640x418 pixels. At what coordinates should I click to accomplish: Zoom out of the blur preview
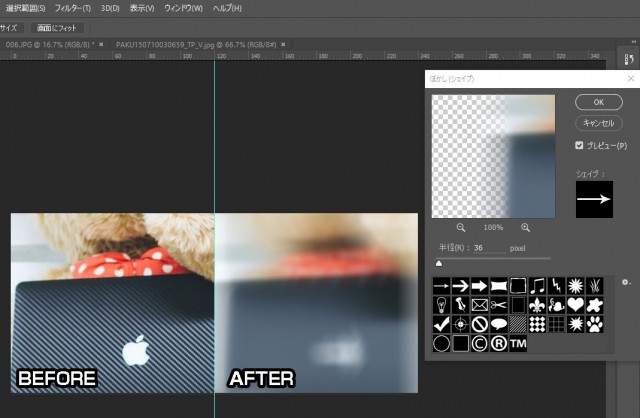coord(462,228)
